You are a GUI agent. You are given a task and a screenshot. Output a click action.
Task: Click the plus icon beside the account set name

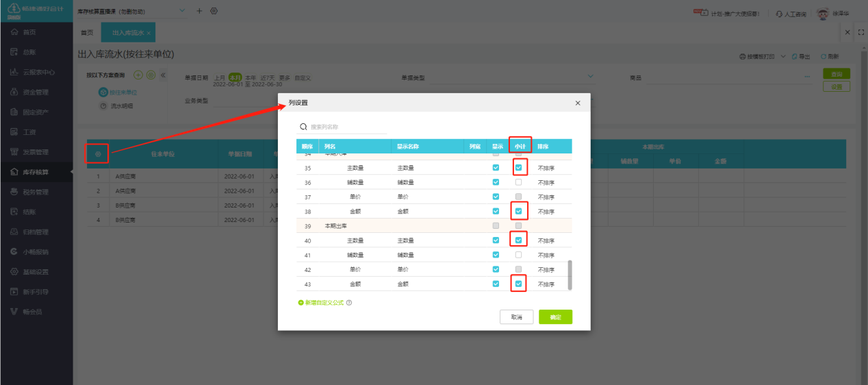coord(199,11)
